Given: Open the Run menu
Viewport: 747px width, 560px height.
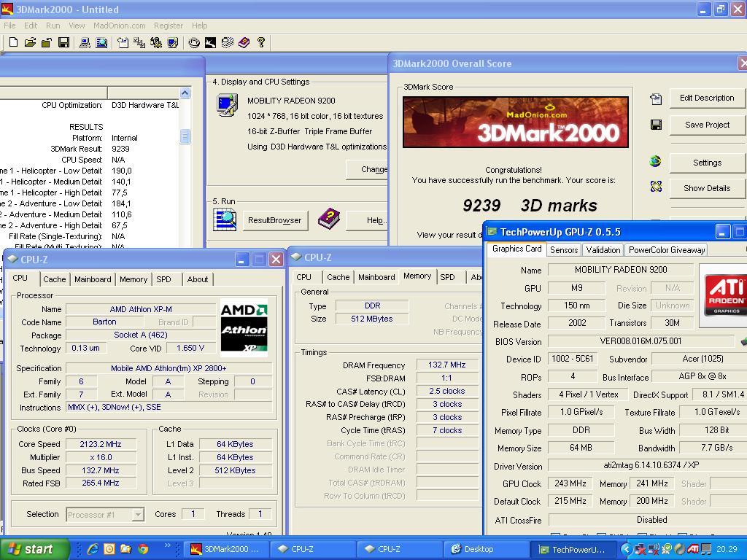Looking at the screenshot, I should (53, 26).
